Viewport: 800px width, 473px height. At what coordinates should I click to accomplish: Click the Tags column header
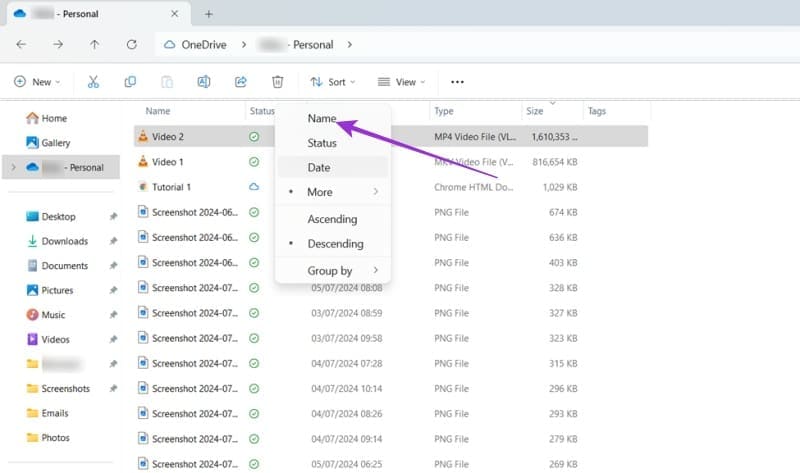pos(596,111)
